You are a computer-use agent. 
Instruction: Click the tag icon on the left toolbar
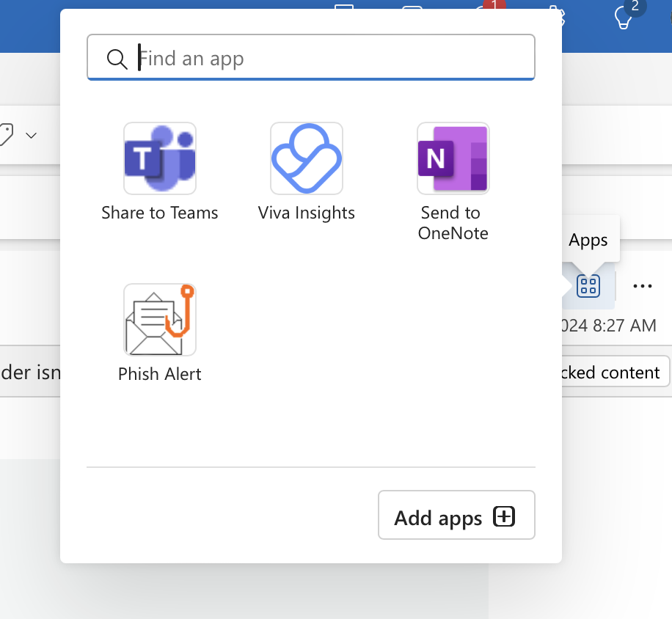(6, 134)
